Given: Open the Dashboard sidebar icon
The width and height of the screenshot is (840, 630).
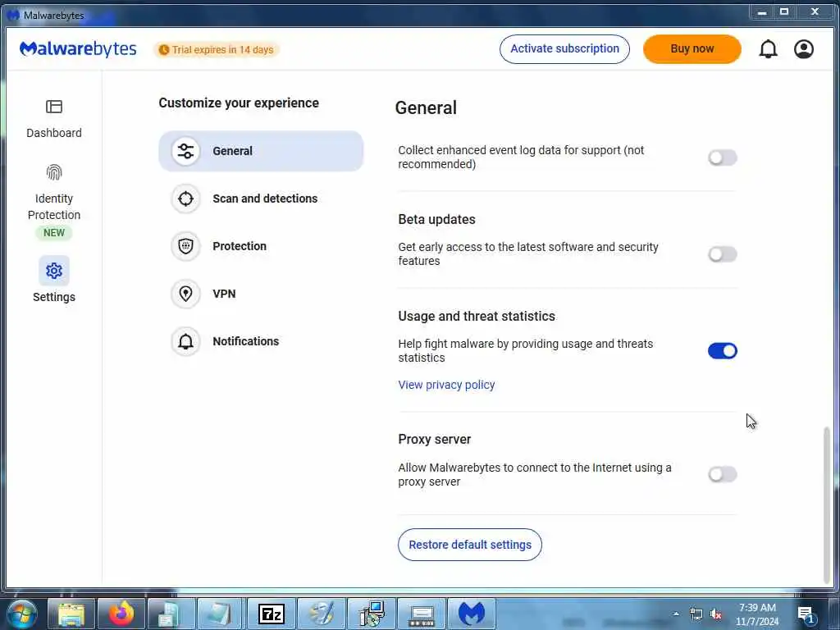Looking at the screenshot, I should [x=54, y=107].
